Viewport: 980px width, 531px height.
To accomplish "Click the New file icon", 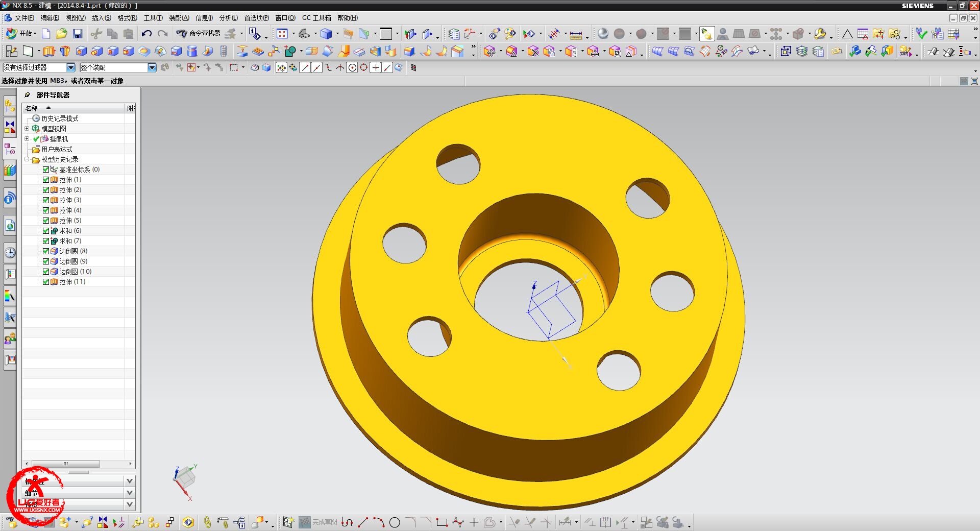I will (46, 34).
